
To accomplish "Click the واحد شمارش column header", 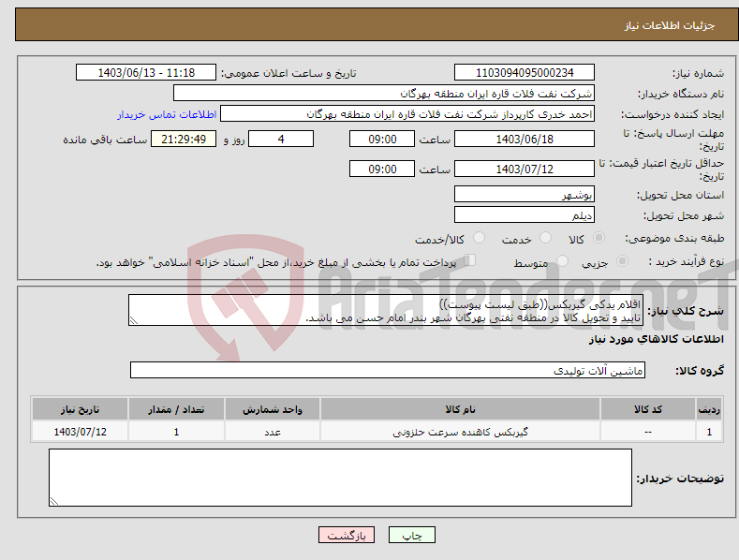I will coord(273,409).
